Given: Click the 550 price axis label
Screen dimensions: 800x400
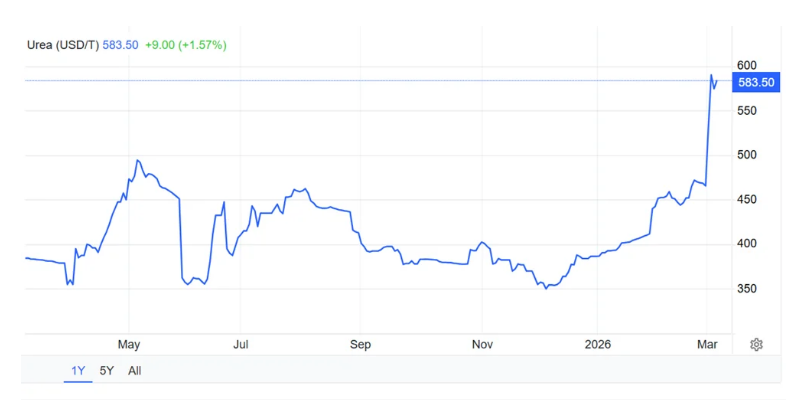Looking at the screenshot, I should coord(748,110).
